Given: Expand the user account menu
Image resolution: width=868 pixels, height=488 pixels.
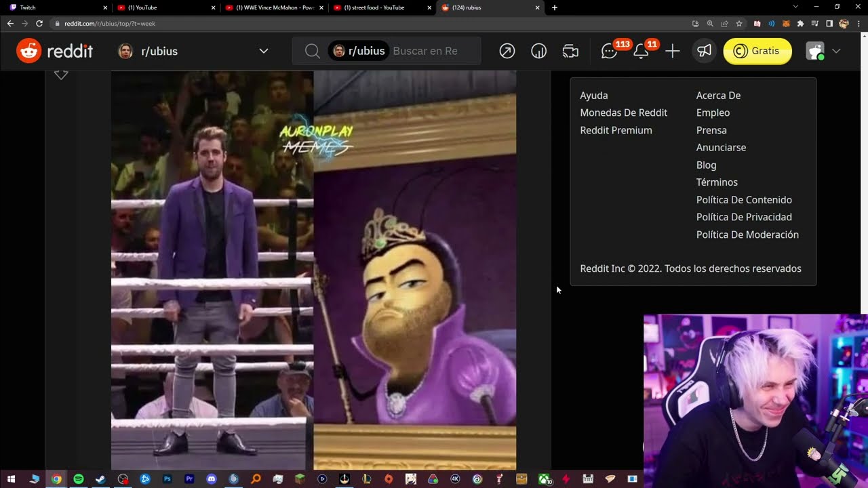Looking at the screenshot, I should (x=823, y=51).
